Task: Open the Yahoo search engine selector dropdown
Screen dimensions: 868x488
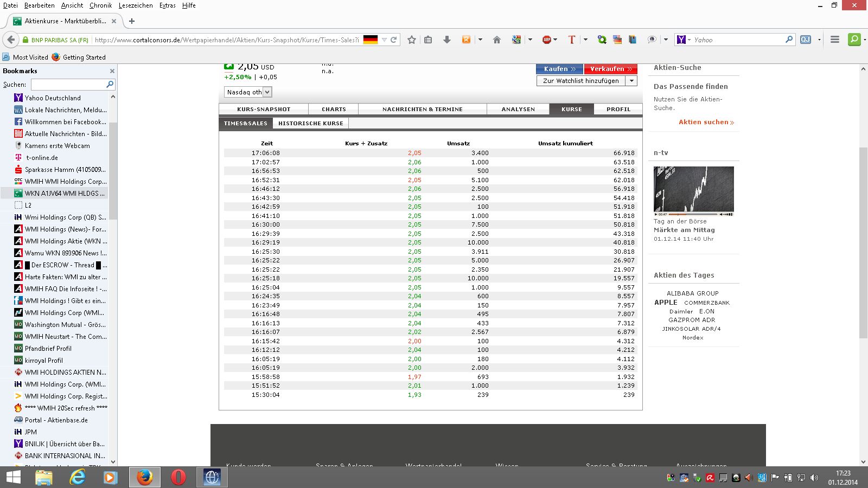Action: click(x=684, y=40)
